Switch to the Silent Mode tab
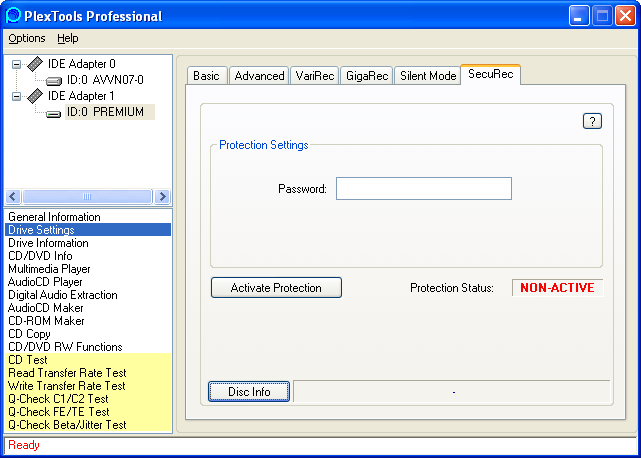Image resolution: width=641 pixels, height=458 pixels. [x=428, y=76]
